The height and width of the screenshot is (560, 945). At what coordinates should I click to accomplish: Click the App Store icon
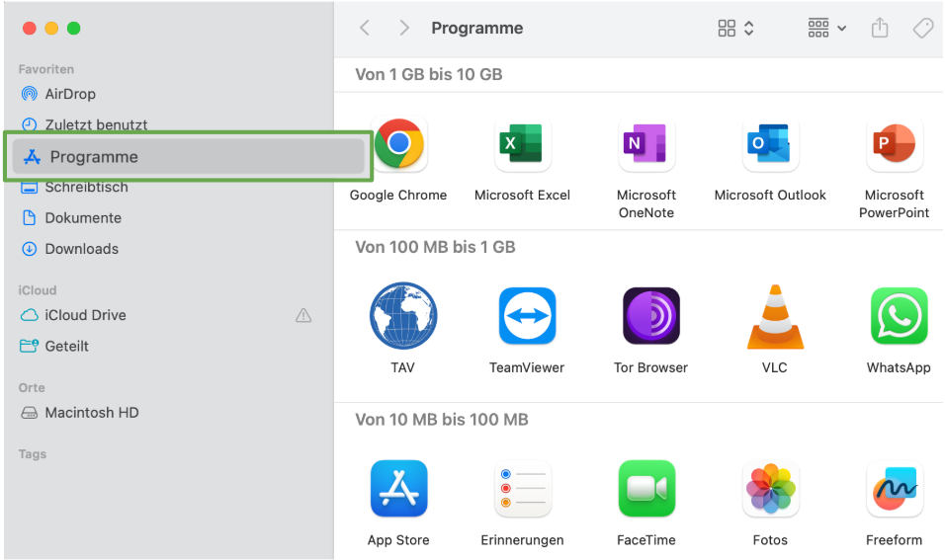point(398,489)
